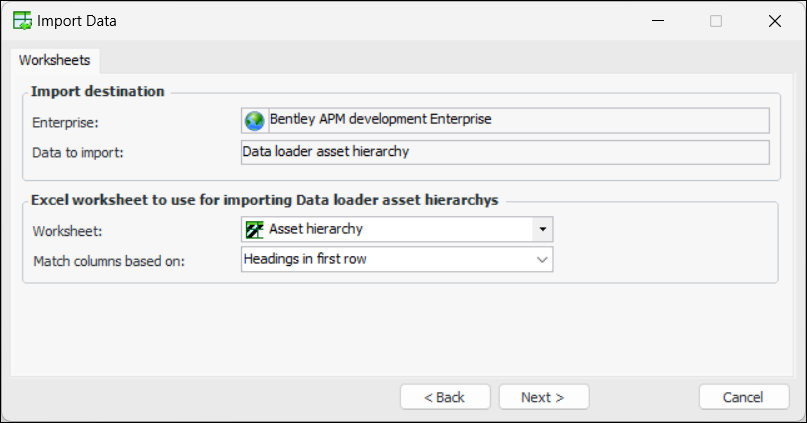Click the maximize window button
807x423 pixels.
(716, 20)
